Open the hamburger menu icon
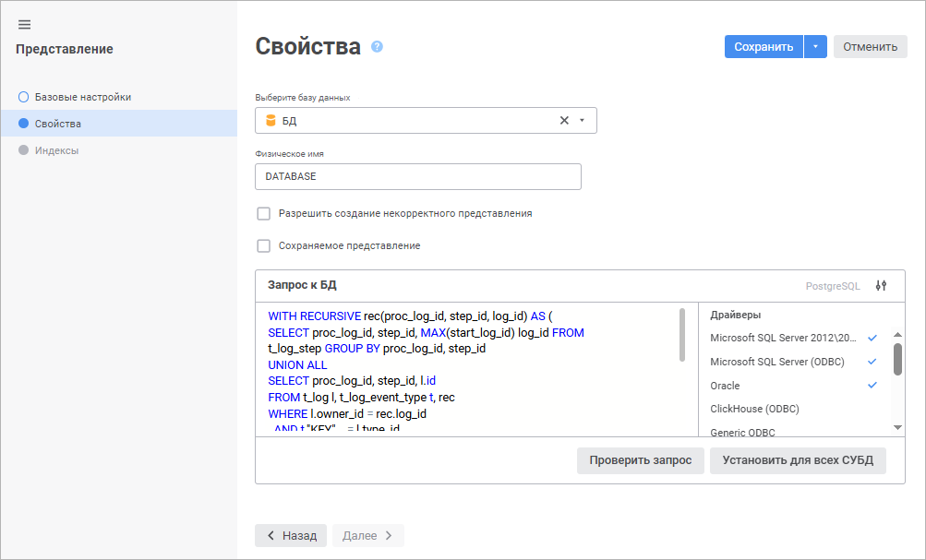The height and width of the screenshot is (560, 926). coord(24,24)
